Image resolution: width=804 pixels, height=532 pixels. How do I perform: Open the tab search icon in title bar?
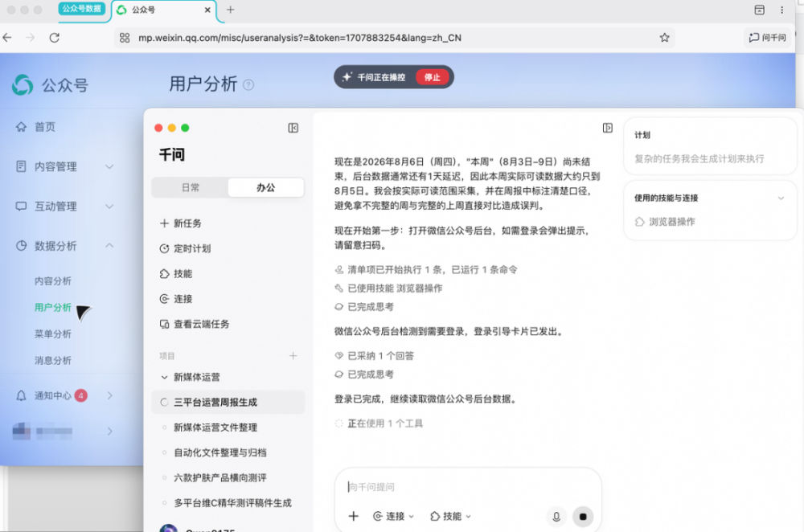760,10
